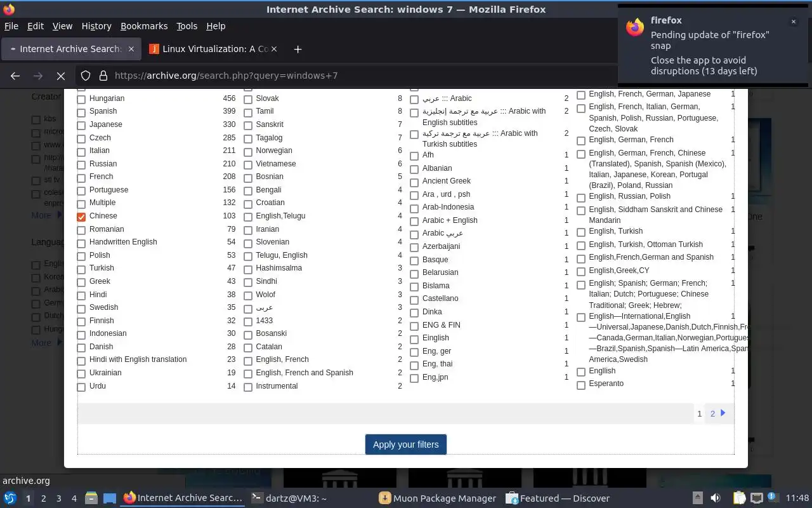Click the Hindi with English translation label

138,359
